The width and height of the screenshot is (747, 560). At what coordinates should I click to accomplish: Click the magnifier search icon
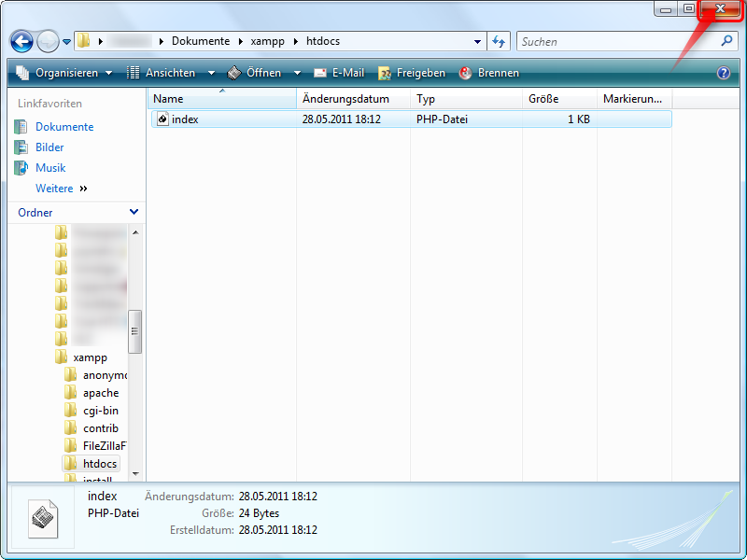[726, 41]
